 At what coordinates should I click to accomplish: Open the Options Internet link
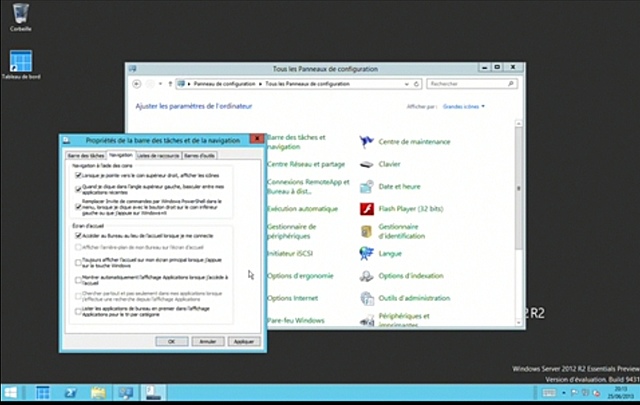tap(293, 298)
